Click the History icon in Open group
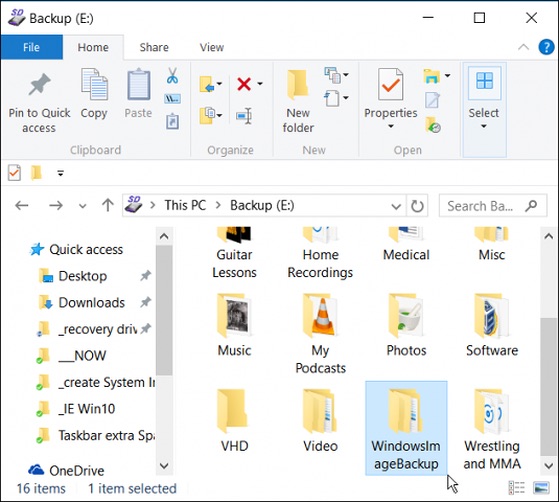559x502 pixels. click(x=433, y=125)
